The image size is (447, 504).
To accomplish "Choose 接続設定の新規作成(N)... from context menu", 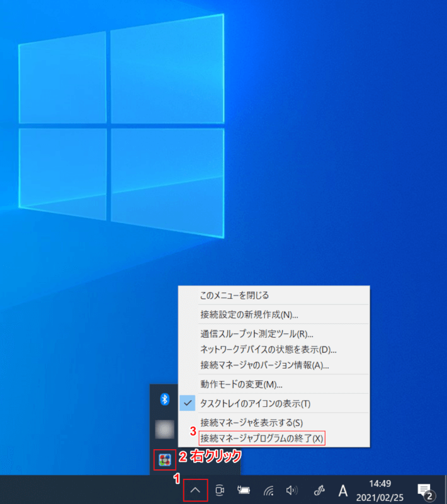I will click(x=249, y=314).
